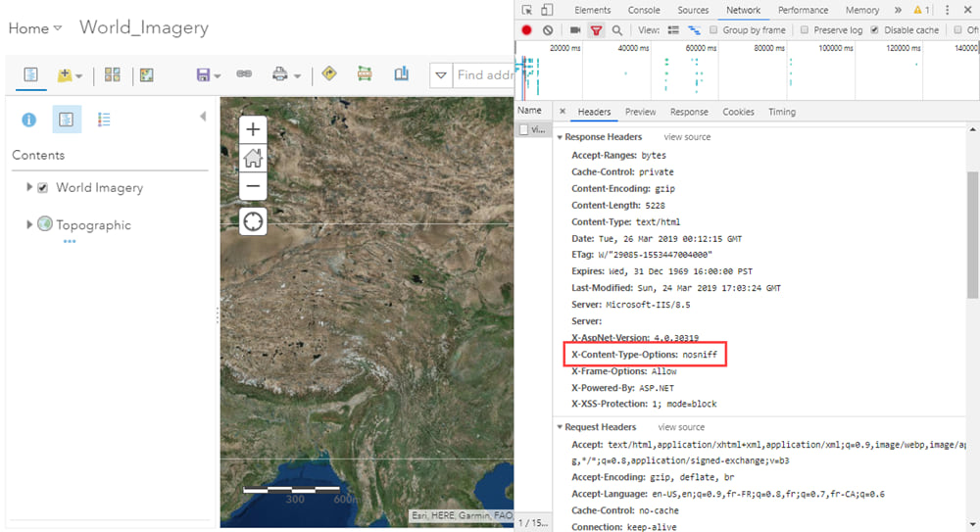Toggle the red filter funnel icon
Image resolution: width=980 pixels, height=532 pixels.
596,30
